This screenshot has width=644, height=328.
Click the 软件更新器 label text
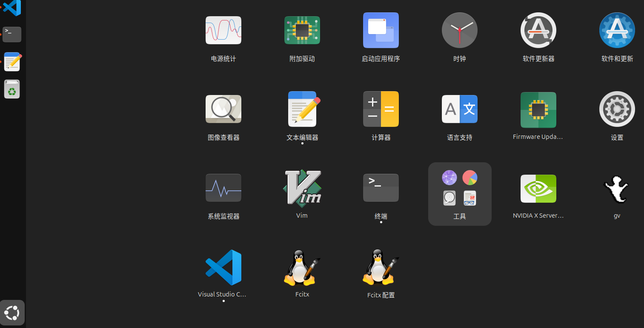click(x=538, y=59)
